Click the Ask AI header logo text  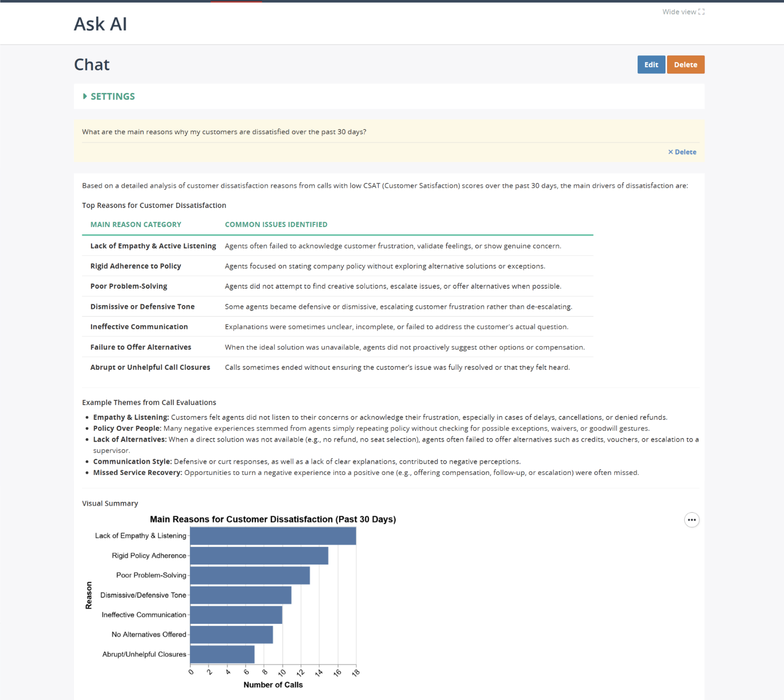(100, 24)
